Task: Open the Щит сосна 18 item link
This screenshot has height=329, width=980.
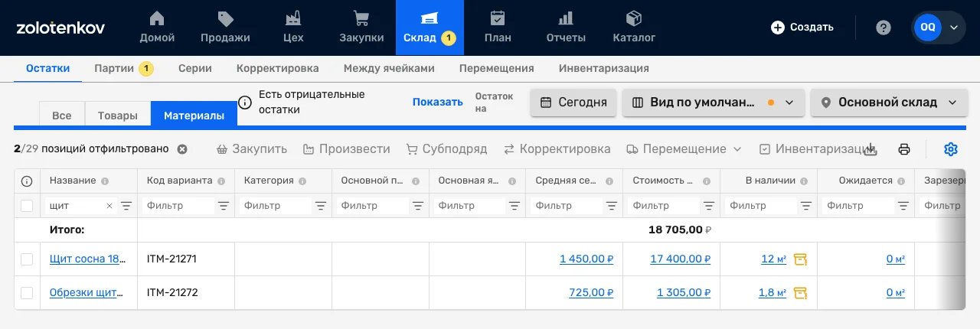Action: click(88, 259)
